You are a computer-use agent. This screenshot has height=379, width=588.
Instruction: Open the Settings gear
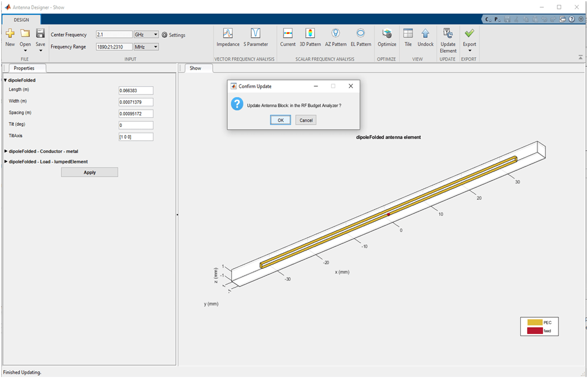(174, 35)
